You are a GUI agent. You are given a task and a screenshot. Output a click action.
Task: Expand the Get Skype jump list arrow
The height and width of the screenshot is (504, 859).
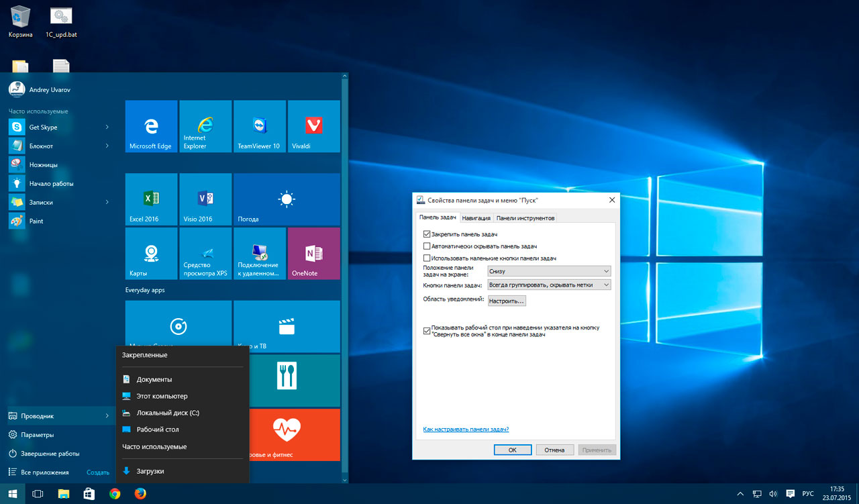tap(107, 128)
